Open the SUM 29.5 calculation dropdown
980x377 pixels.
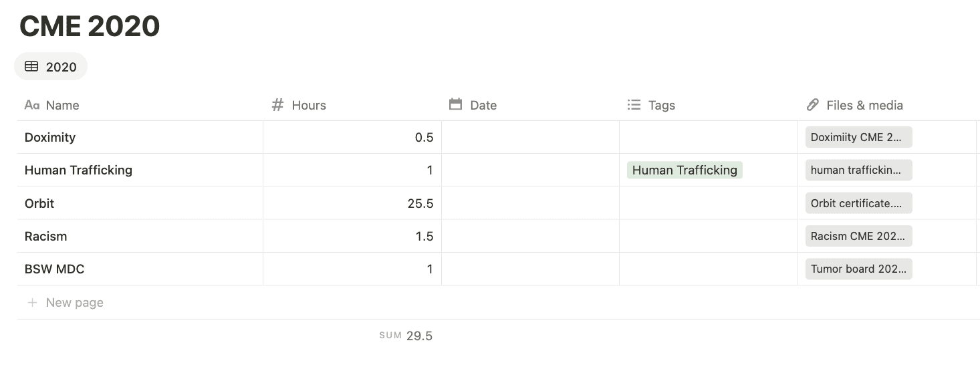[x=406, y=336]
